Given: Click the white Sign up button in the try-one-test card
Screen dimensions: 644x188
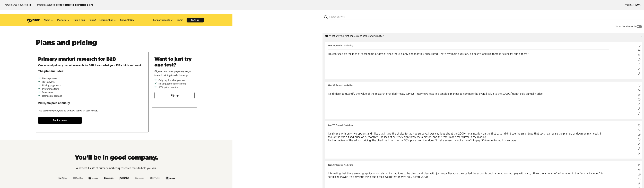Looking at the screenshot, I should click(x=174, y=95).
